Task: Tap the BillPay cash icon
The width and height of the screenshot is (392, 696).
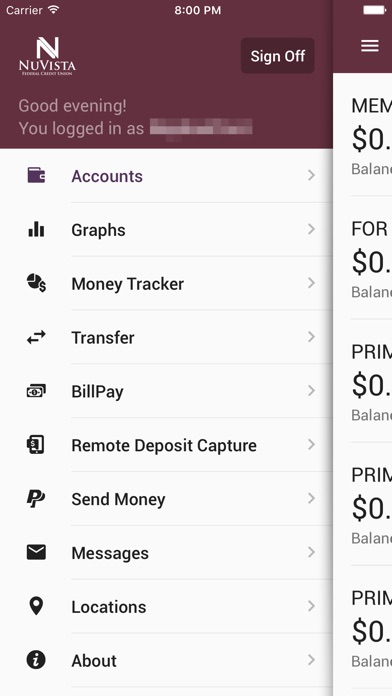Action: (36, 391)
